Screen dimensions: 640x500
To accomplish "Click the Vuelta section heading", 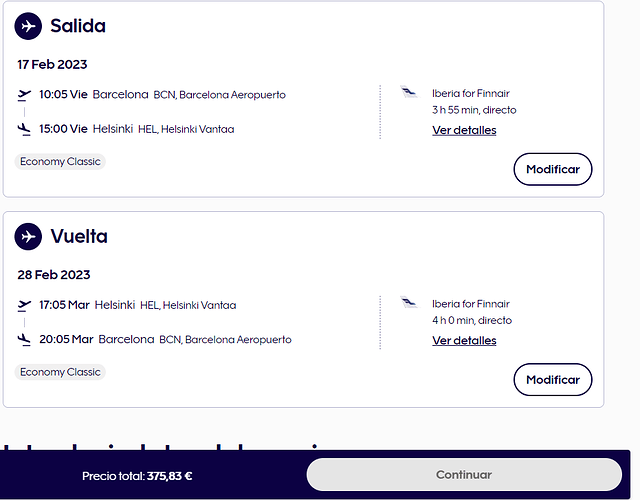I will (79, 236).
